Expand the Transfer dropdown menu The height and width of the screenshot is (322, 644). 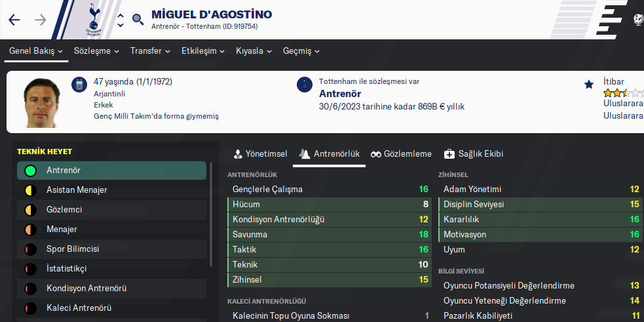click(150, 50)
